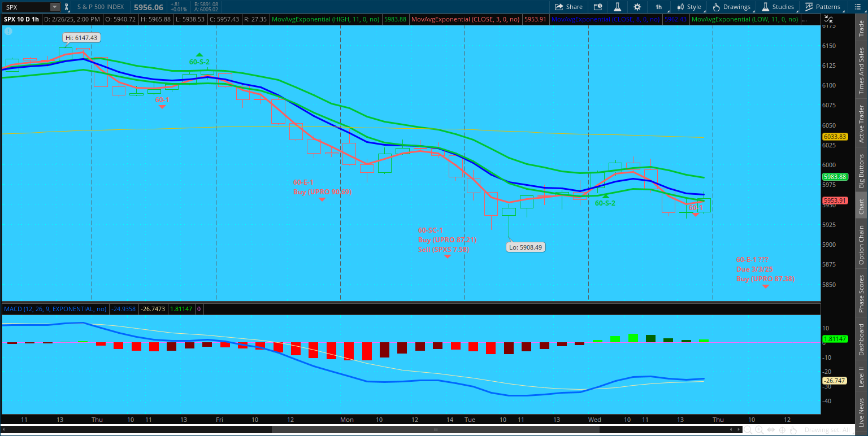Click the Share button
868x436 pixels.
[x=568, y=7]
